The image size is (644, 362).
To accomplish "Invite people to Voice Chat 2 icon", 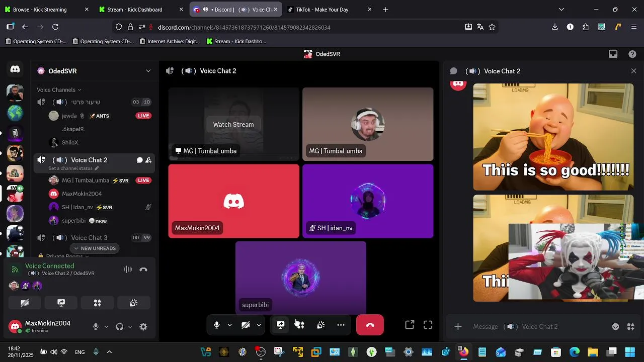I will [x=148, y=160].
